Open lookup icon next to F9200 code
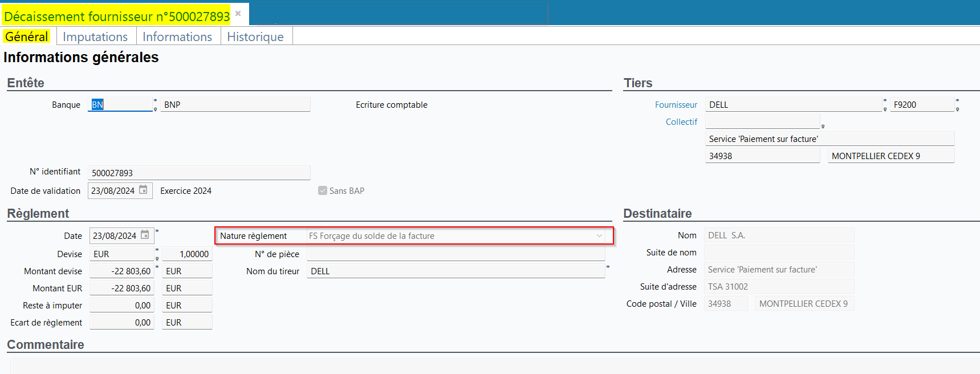 tap(957, 109)
